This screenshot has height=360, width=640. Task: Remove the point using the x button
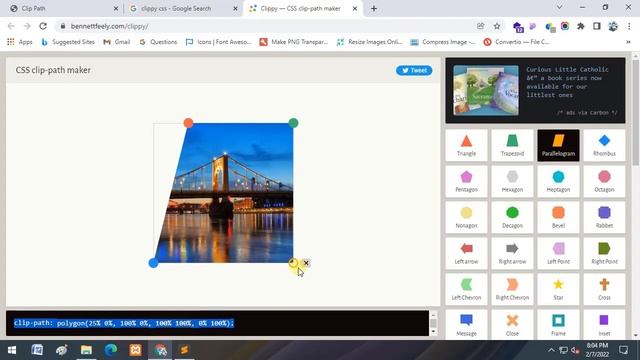(x=306, y=263)
